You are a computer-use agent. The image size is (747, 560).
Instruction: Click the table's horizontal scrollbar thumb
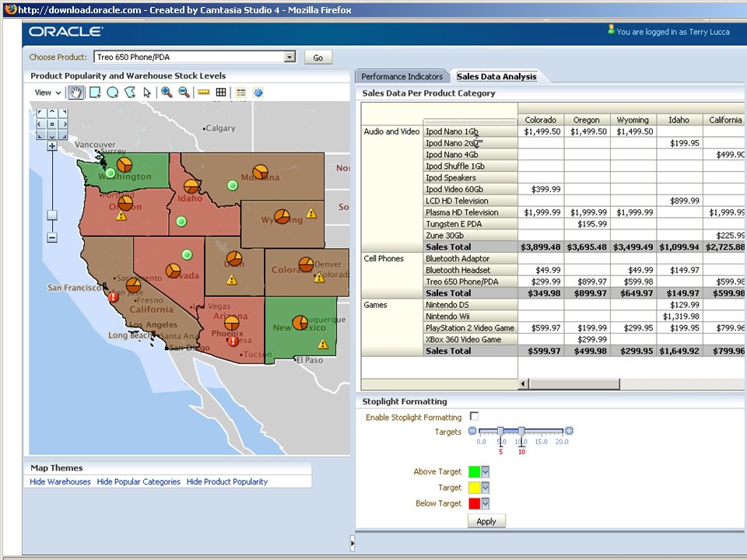574,383
